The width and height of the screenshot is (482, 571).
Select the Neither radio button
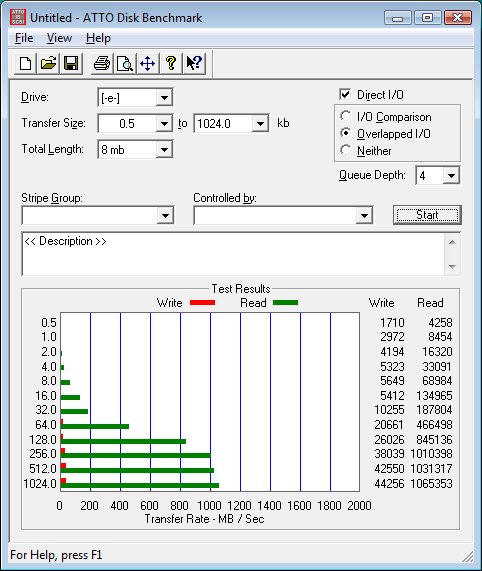(x=345, y=150)
